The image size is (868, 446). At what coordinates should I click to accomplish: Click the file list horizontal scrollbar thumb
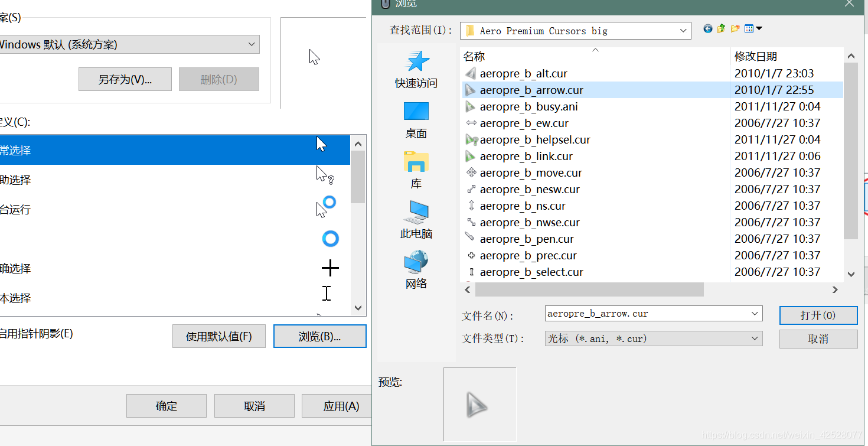[589, 289]
